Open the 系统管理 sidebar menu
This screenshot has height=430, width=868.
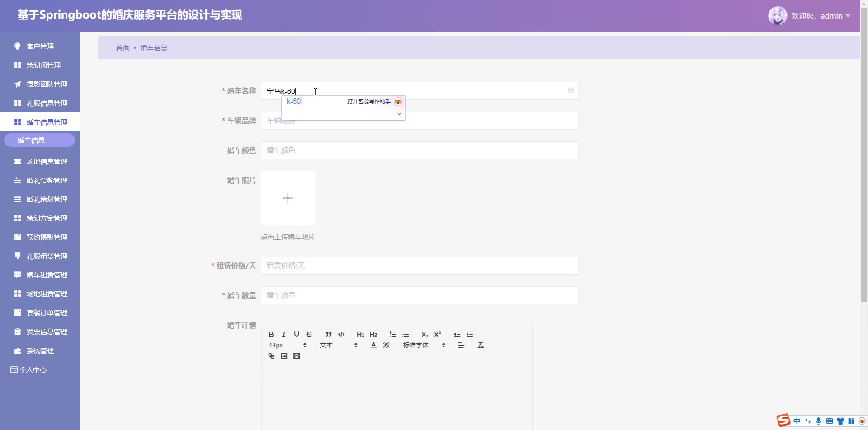pos(40,351)
